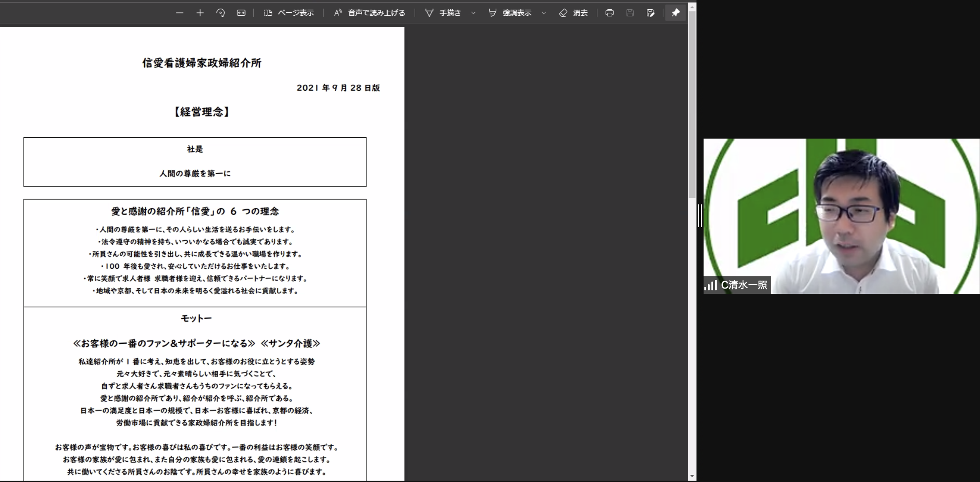
Task: Click the line starting お客様の家族が愛に包まれ
Action: 197,460
